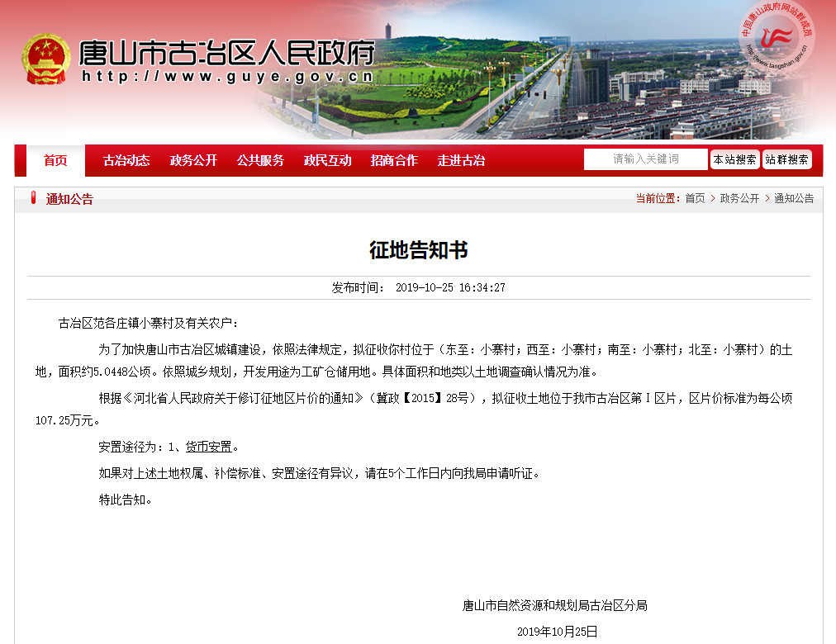
Task: Go to 政务公开 in the red navigation bar
Action: pos(193,160)
